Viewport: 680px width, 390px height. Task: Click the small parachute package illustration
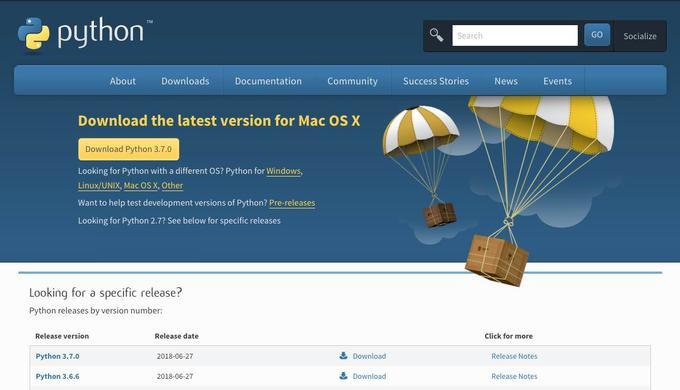(x=422, y=167)
